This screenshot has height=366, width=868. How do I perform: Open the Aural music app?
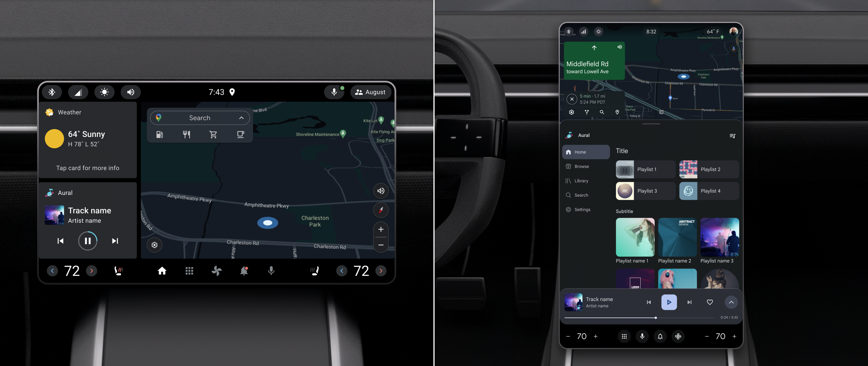pyautogui.click(x=65, y=192)
